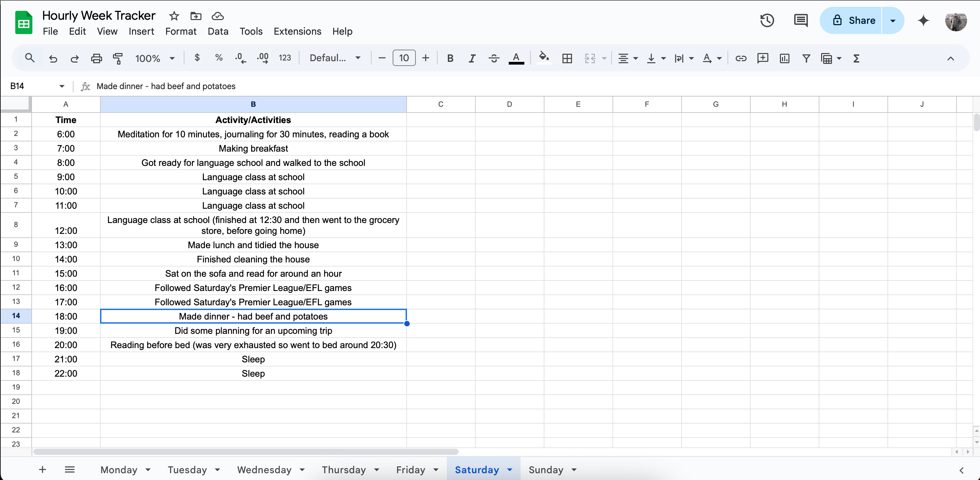Open the comments panel icon
The image size is (980, 480).
pyautogui.click(x=800, y=20)
